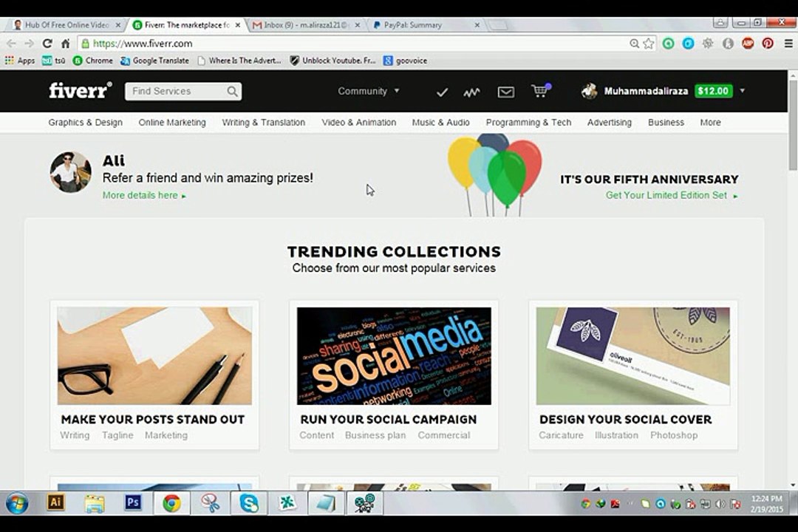Open Writing & Translation category
The width and height of the screenshot is (798, 532).
[x=264, y=123]
